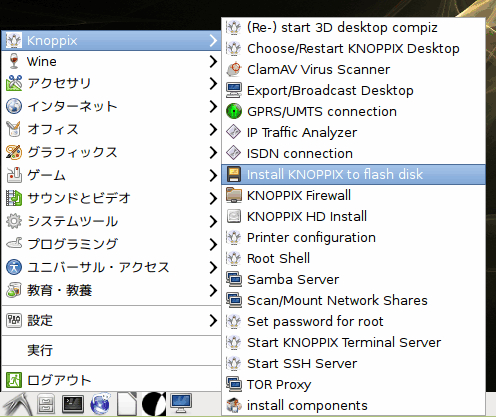Click the blank document icon in taskbar

(x=127, y=404)
